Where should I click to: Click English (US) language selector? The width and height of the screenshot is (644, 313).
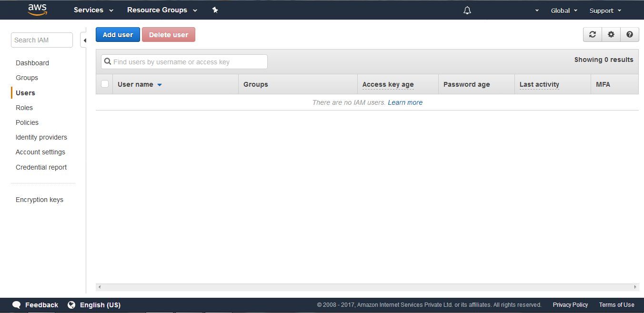pyautogui.click(x=100, y=305)
